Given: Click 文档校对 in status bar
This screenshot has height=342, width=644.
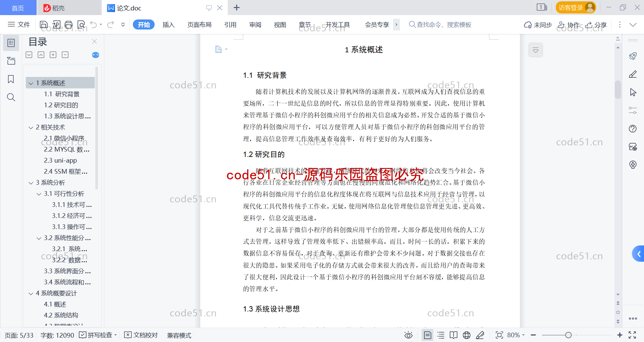Looking at the screenshot, I should pos(141,335).
